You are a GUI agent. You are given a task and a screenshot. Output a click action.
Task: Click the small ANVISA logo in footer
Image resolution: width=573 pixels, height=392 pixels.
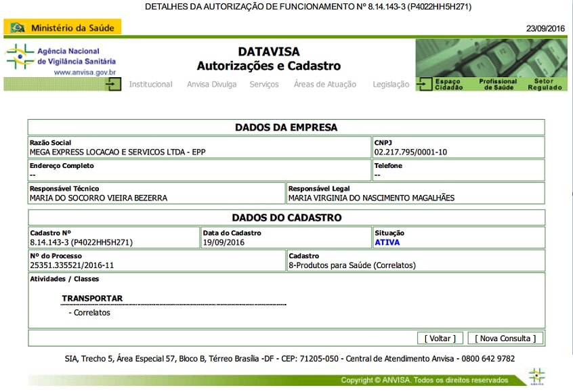coord(536,376)
